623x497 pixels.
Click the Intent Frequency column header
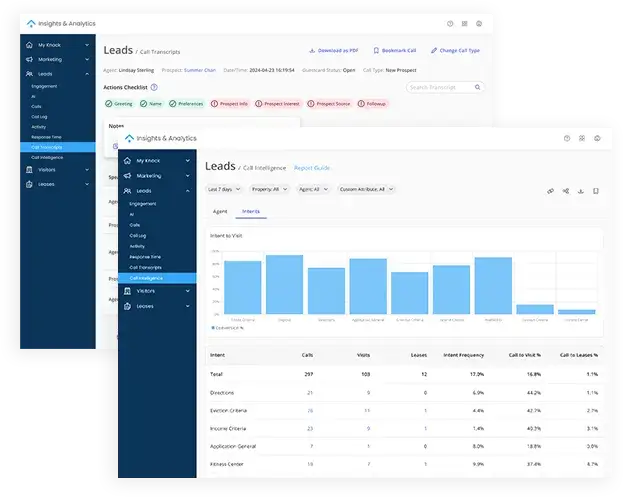coord(464,355)
